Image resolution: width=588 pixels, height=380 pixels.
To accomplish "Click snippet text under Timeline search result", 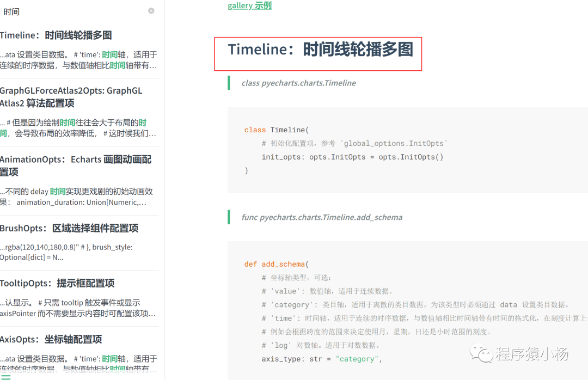I will click(x=78, y=60).
